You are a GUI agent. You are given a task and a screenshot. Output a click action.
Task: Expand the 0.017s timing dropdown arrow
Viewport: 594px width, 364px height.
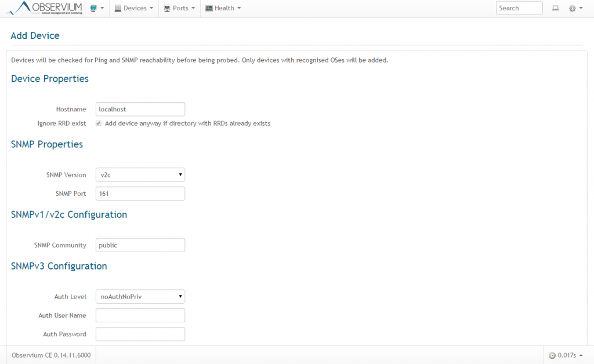[581, 355]
